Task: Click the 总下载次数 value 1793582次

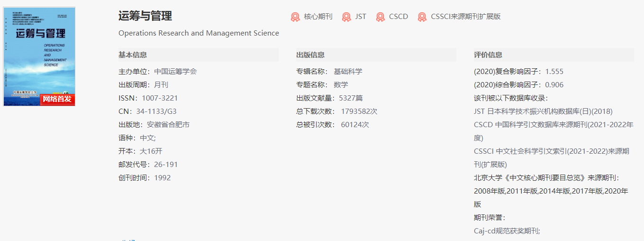Action: (359, 111)
